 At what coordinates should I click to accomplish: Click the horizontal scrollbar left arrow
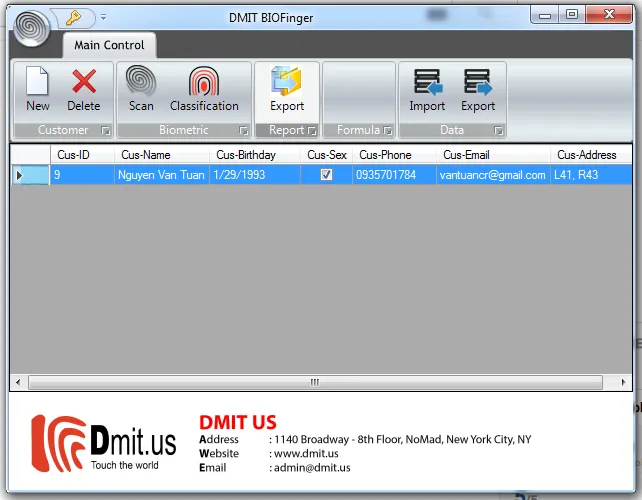[18, 382]
